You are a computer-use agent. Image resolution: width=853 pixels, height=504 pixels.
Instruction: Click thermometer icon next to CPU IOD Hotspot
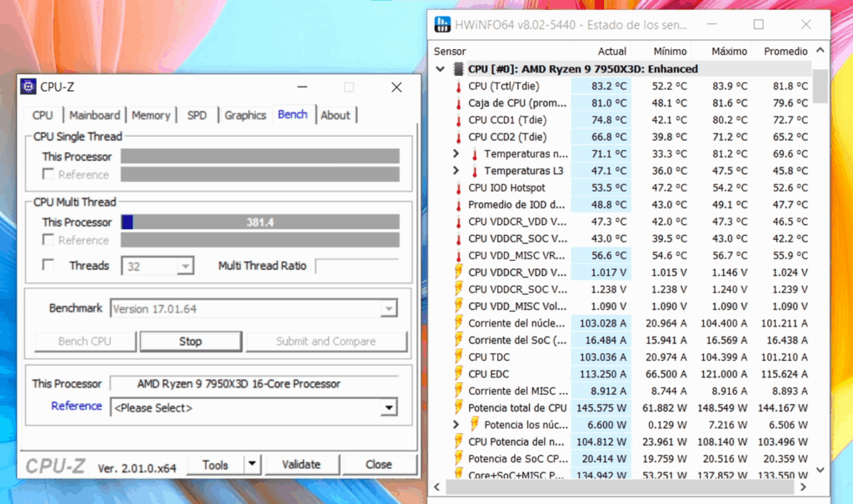tap(457, 187)
